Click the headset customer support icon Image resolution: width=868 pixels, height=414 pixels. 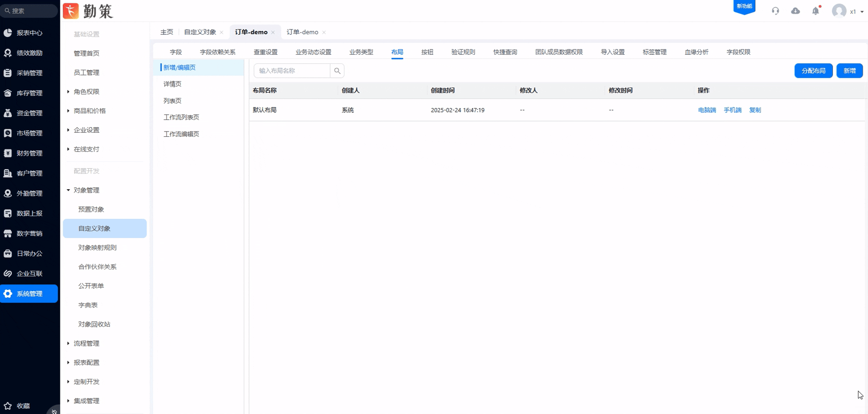point(775,11)
